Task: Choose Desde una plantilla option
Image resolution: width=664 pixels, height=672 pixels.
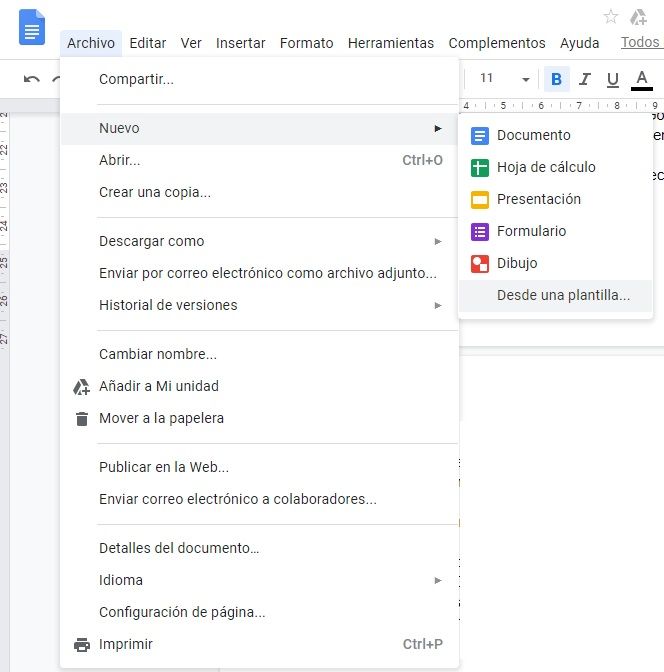Action: [x=563, y=295]
